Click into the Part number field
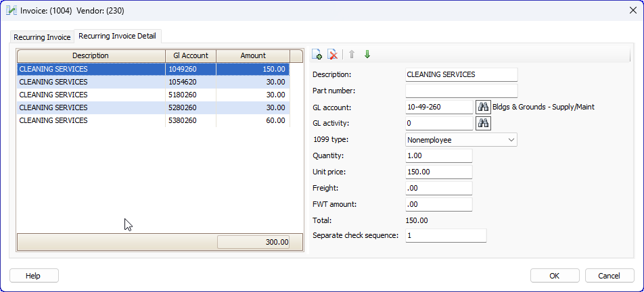The image size is (644, 292). click(461, 91)
